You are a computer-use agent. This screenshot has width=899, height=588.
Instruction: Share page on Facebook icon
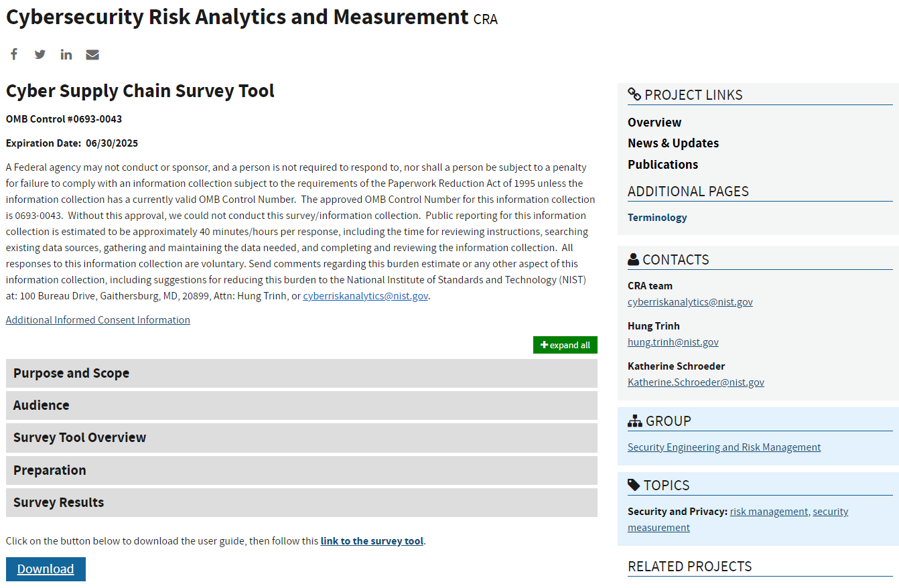click(13, 54)
